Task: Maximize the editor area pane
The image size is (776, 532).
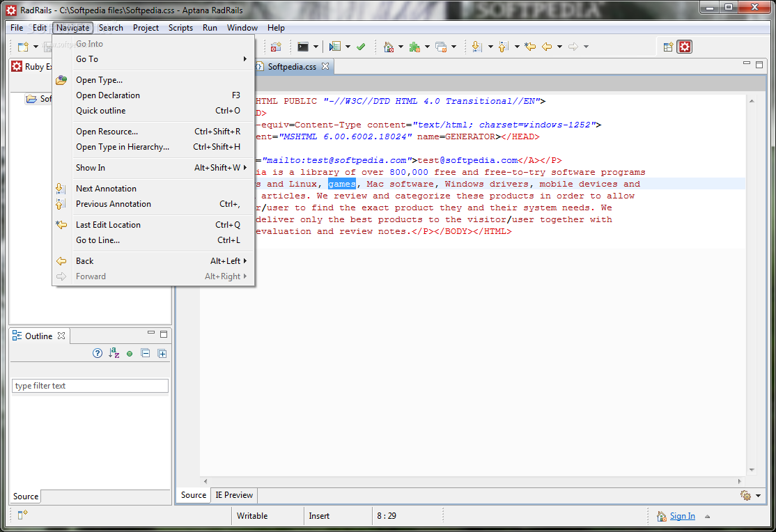Action: tap(759, 64)
